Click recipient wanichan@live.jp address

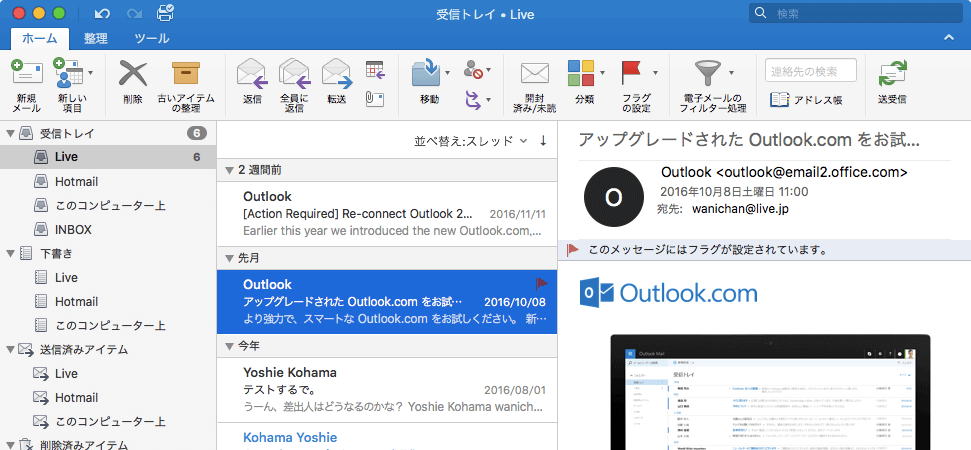tap(741, 209)
